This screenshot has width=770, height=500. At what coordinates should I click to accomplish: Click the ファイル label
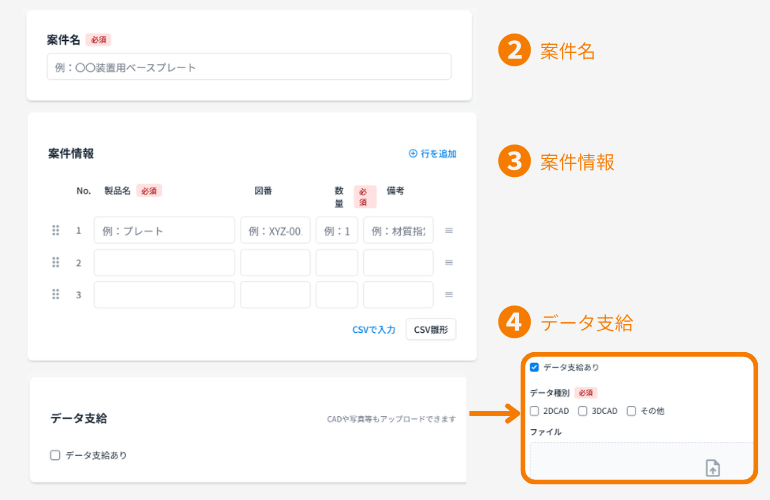546,432
